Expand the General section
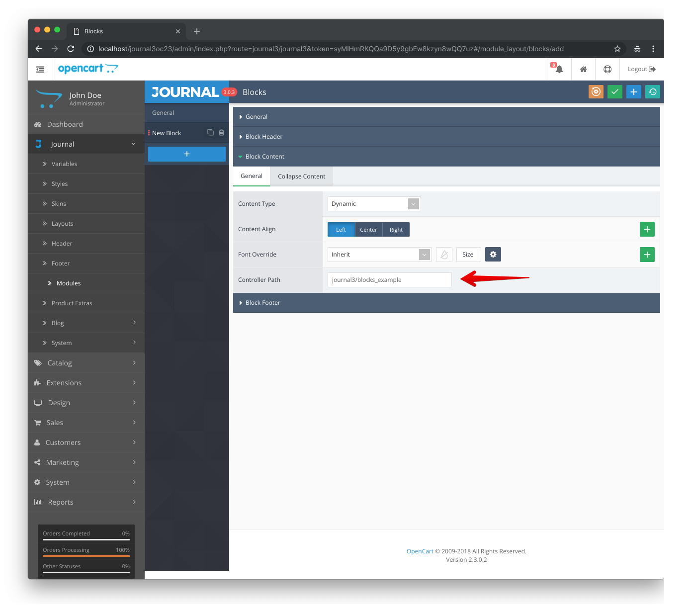The height and width of the screenshot is (616, 692). point(446,117)
